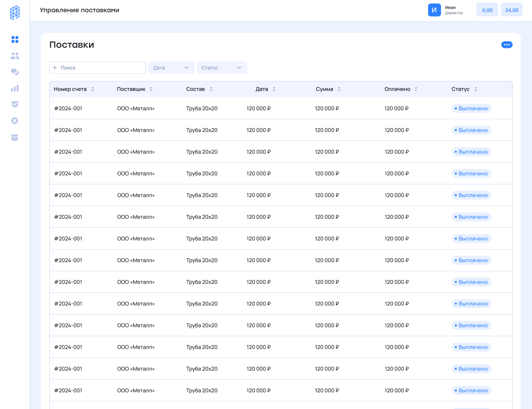This screenshot has width=532, height=409.
Task: Open the three-dots more options button
Action: click(x=507, y=45)
